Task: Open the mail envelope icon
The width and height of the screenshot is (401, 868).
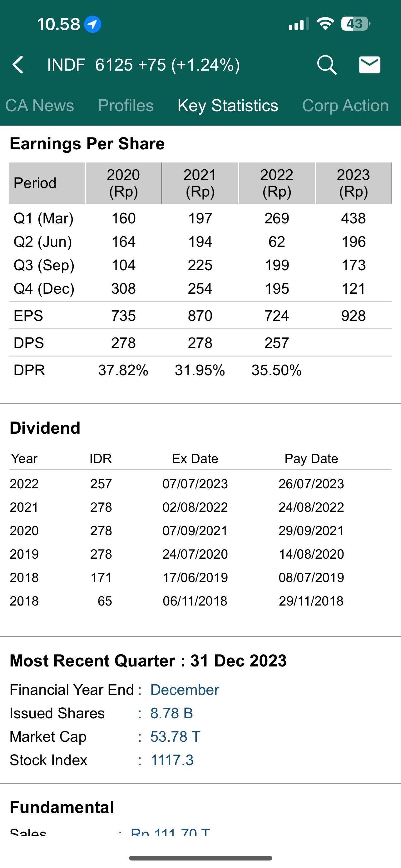Action: coord(369,65)
